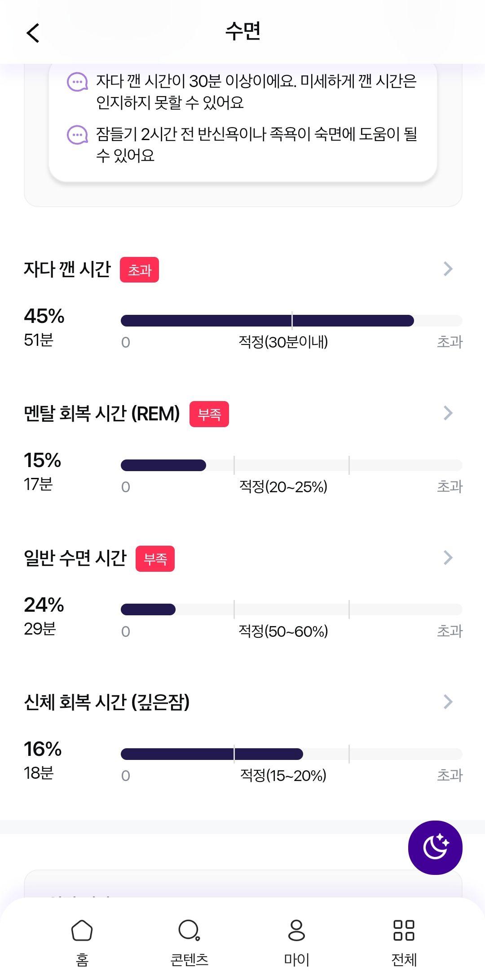
Task: Tap the 홈 home icon
Action: point(82,930)
